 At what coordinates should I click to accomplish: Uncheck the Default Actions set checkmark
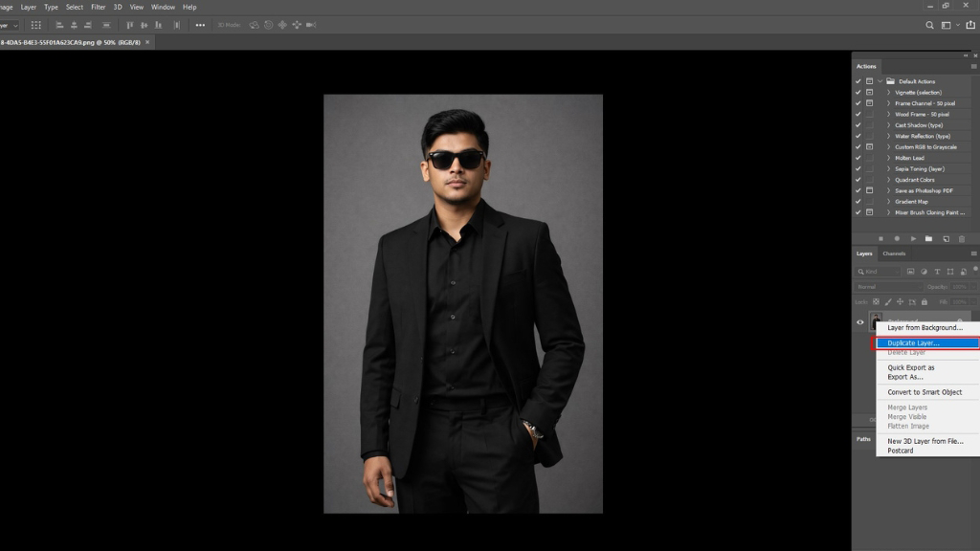(x=858, y=81)
